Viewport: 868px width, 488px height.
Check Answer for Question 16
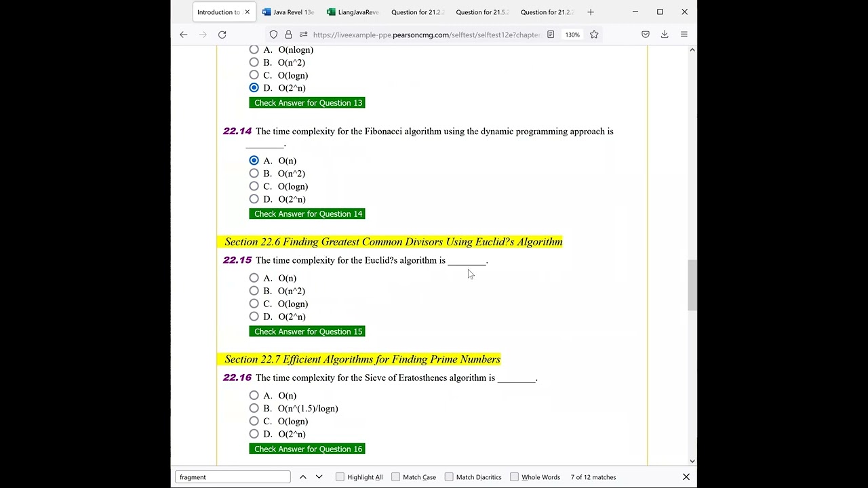point(307,449)
